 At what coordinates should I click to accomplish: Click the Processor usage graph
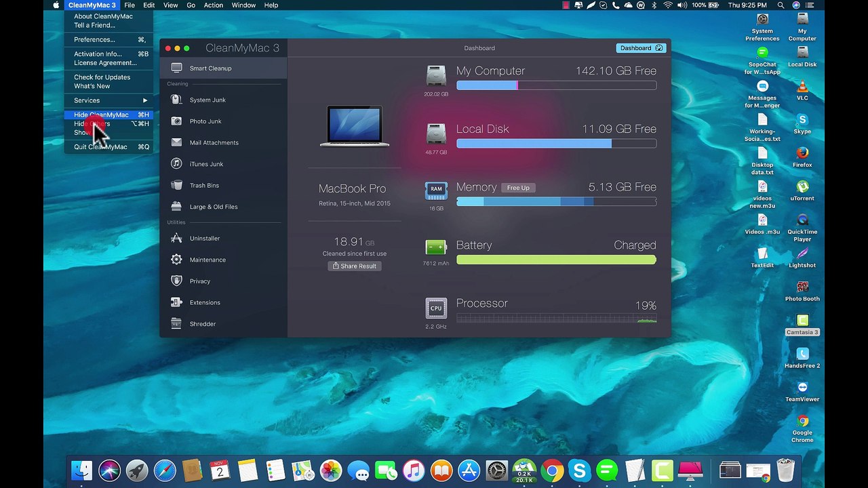(556, 319)
